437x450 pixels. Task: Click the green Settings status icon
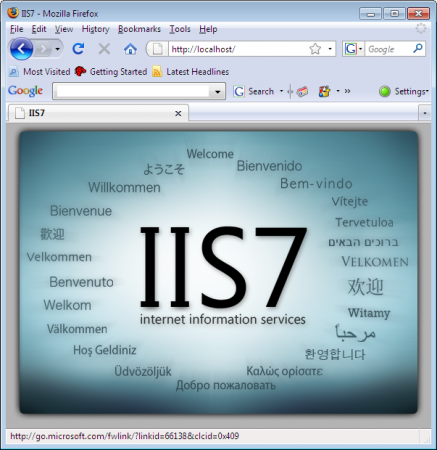(385, 91)
